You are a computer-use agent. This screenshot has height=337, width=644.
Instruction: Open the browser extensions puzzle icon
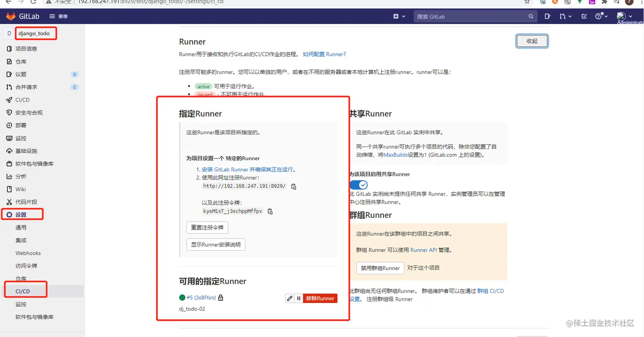604,2
